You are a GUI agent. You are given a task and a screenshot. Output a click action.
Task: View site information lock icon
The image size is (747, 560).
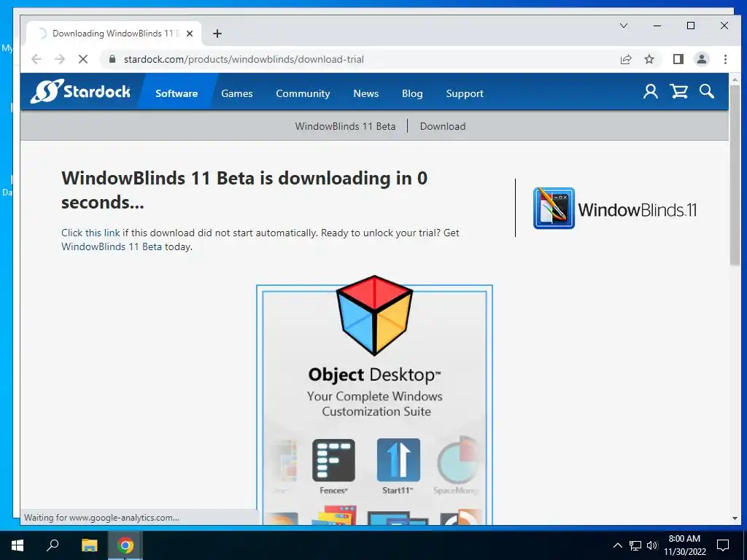click(x=112, y=59)
